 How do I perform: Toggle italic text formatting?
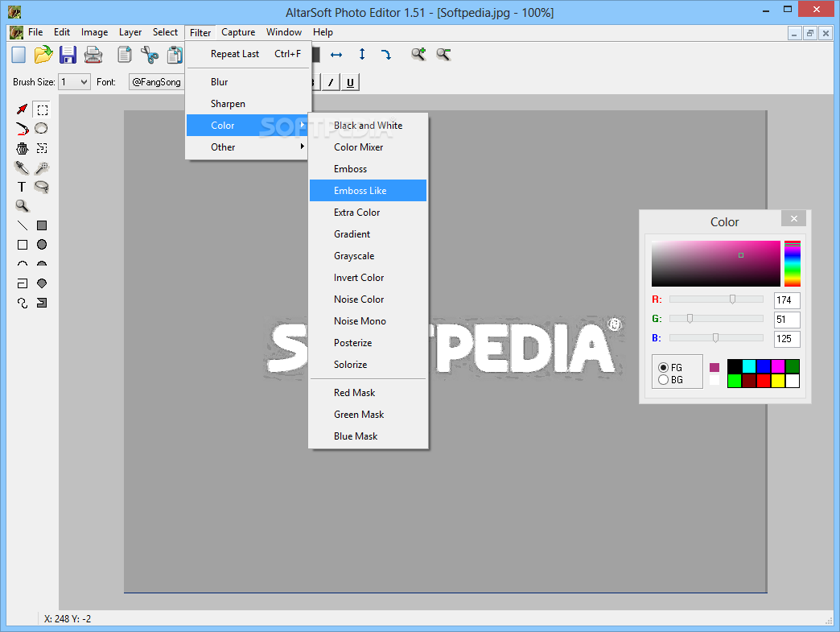pyautogui.click(x=331, y=83)
